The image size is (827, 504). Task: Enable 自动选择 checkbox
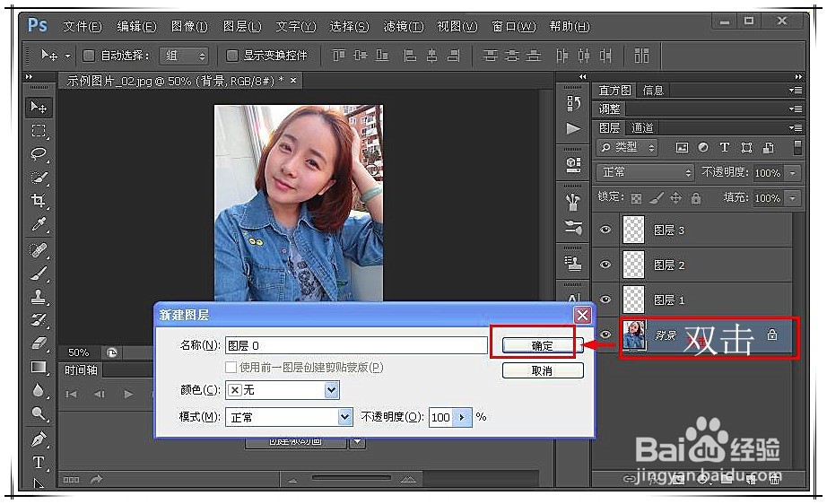(89, 56)
